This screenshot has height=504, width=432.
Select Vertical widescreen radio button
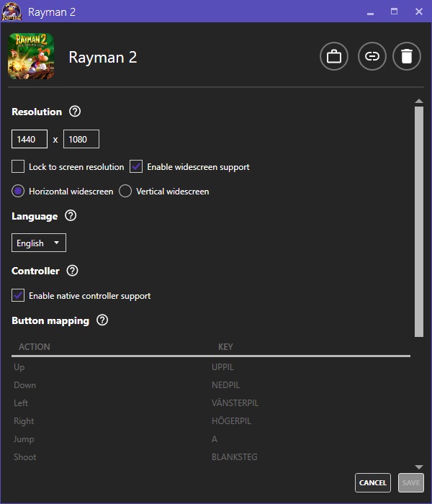125,192
